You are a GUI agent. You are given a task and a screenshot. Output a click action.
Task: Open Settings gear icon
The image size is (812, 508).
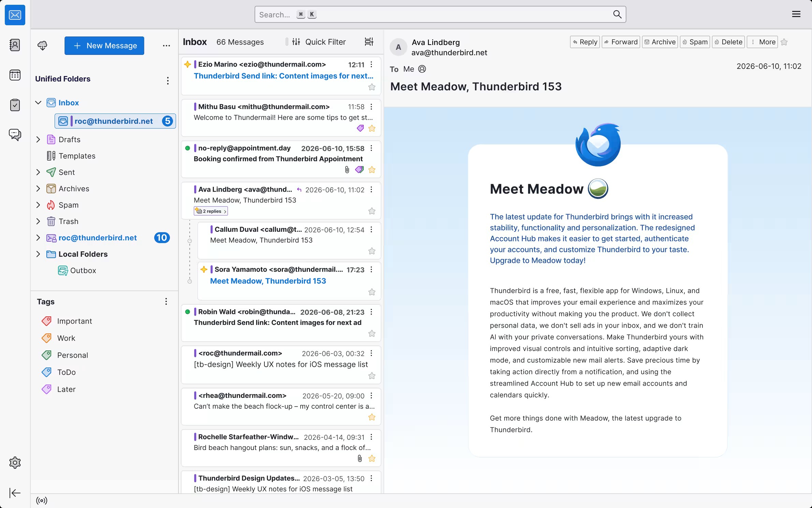(x=15, y=463)
